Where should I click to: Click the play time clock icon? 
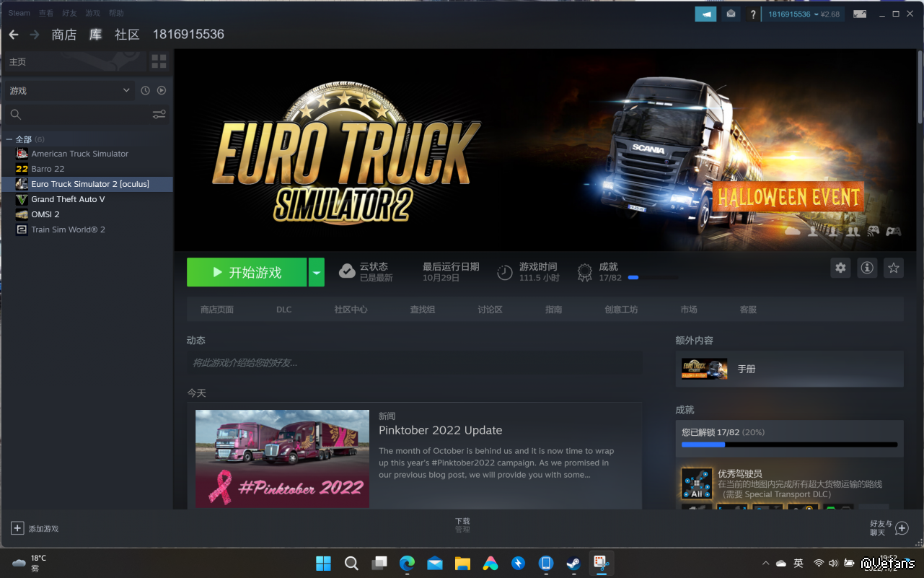pyautogui.click(x=505, y=272)
